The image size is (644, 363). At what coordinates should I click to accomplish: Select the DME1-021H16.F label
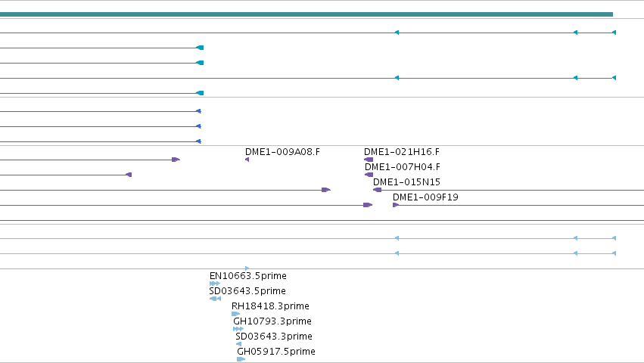pos(402,152)
